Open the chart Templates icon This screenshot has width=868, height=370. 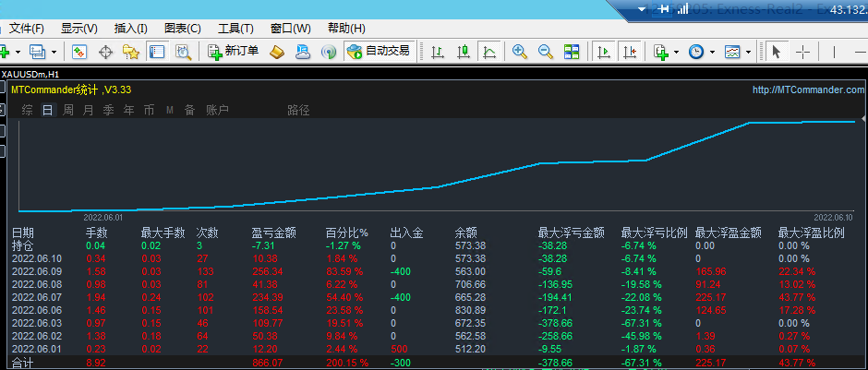click(x=732, y=52)
